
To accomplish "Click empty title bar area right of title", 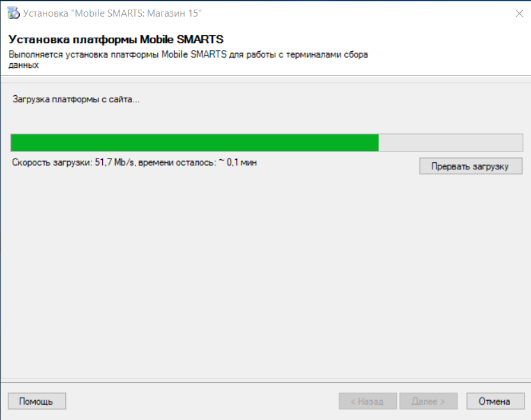I will tap(351, 13).
